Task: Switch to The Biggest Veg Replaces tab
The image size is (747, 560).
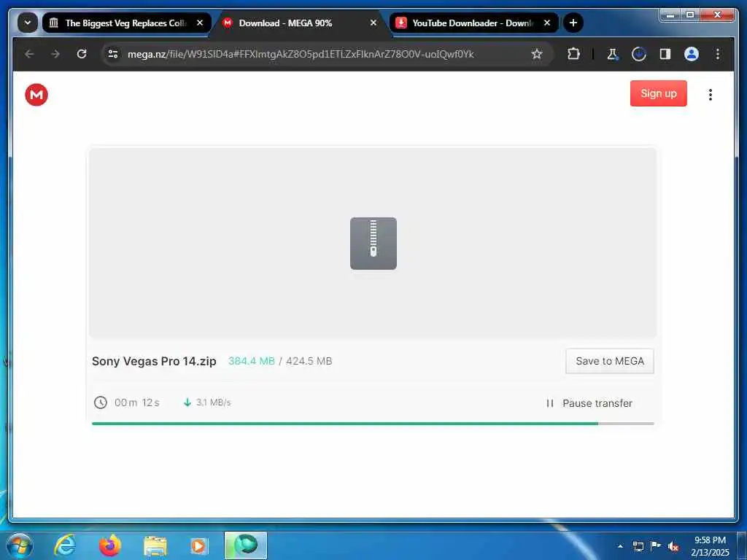Action: (125, 23)
